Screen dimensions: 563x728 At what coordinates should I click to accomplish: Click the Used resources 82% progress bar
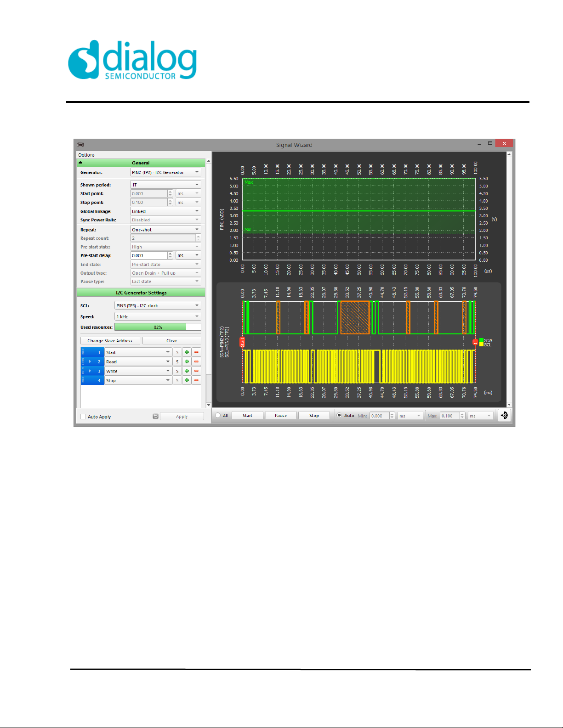158,327
